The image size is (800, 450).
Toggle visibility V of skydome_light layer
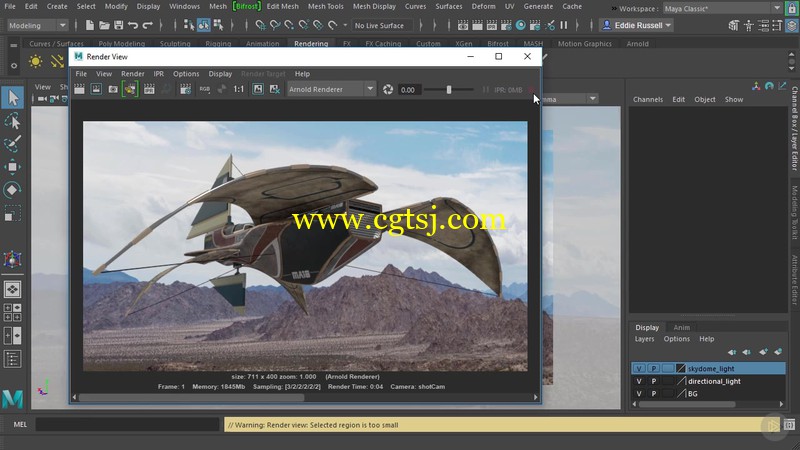click(x=639, y=368)
